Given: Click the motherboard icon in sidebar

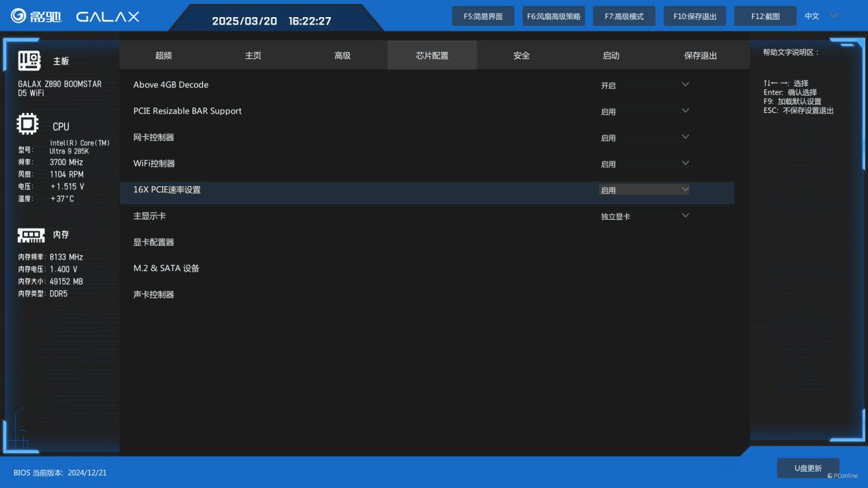Looking at the screenshot, I should click(x=29, y=61).
